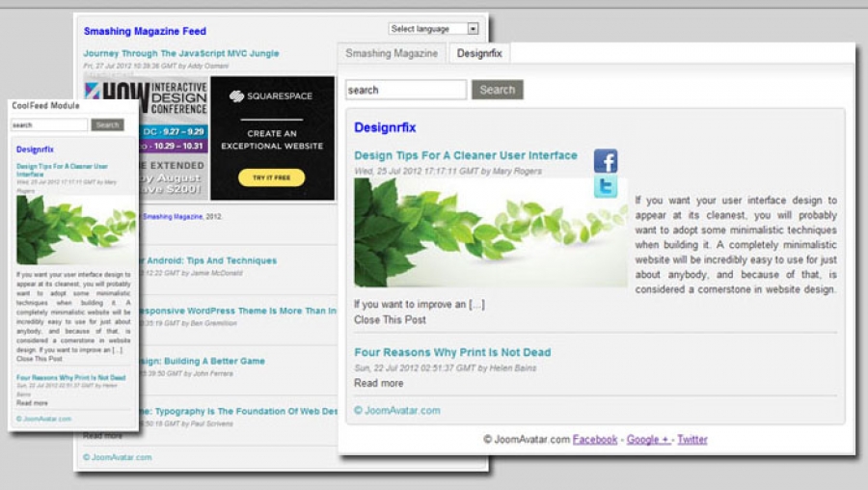Open the Select language dropdown
The width and height of the screenshot is (868, 490).
click(433, 29)
